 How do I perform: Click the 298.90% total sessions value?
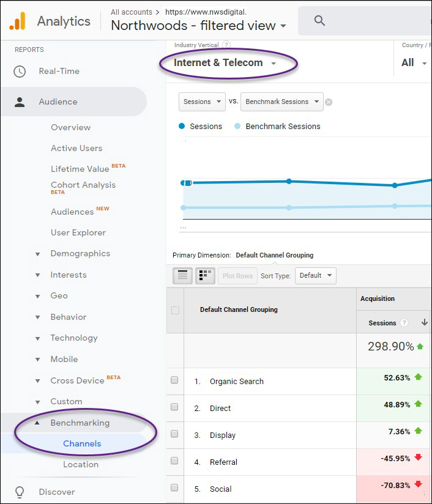click(391, 346)
